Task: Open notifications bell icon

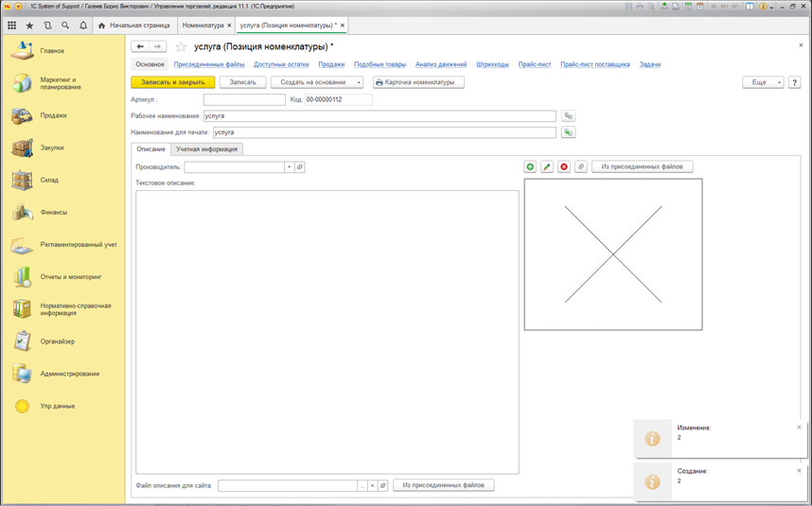Action: [83, 26]
